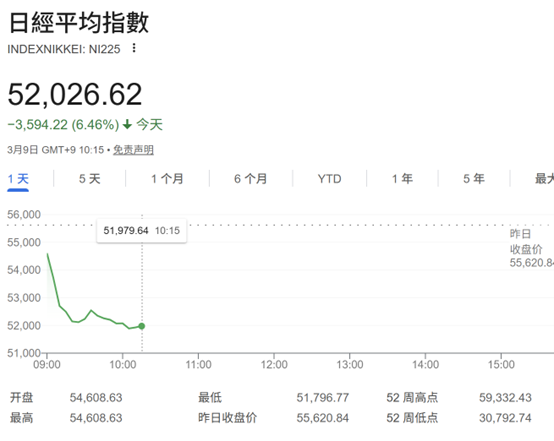Click the 11:00 label on time axis
The image size is (554, 441).
tap(199, 365)
